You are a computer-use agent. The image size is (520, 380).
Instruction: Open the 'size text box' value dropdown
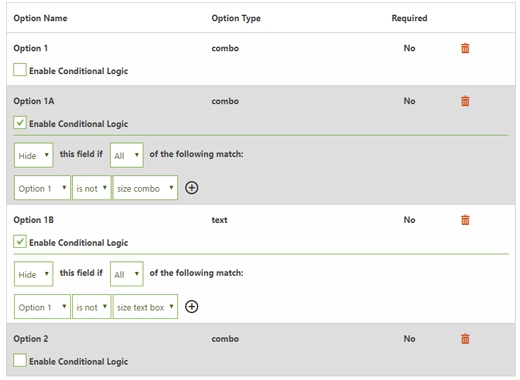click(145, 307)
